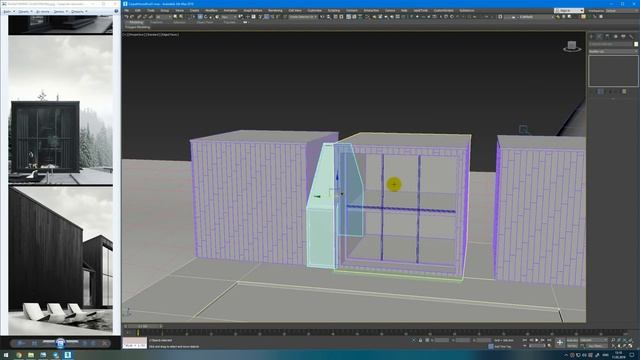Toggle Auto Key animation mode
This screenshot has width=640, height=360.
(572, 340)
